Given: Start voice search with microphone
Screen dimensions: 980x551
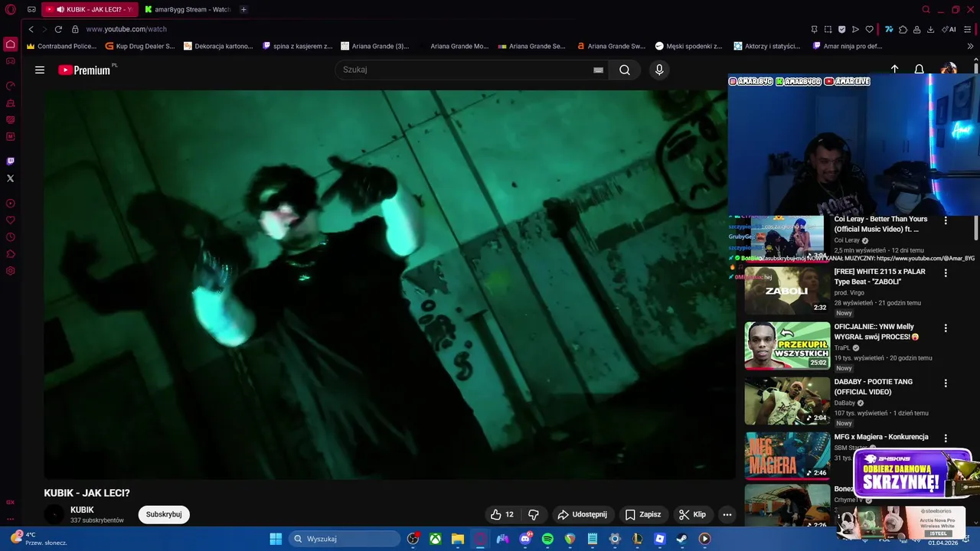Looking at the screenshot, I should click(659, 70).
